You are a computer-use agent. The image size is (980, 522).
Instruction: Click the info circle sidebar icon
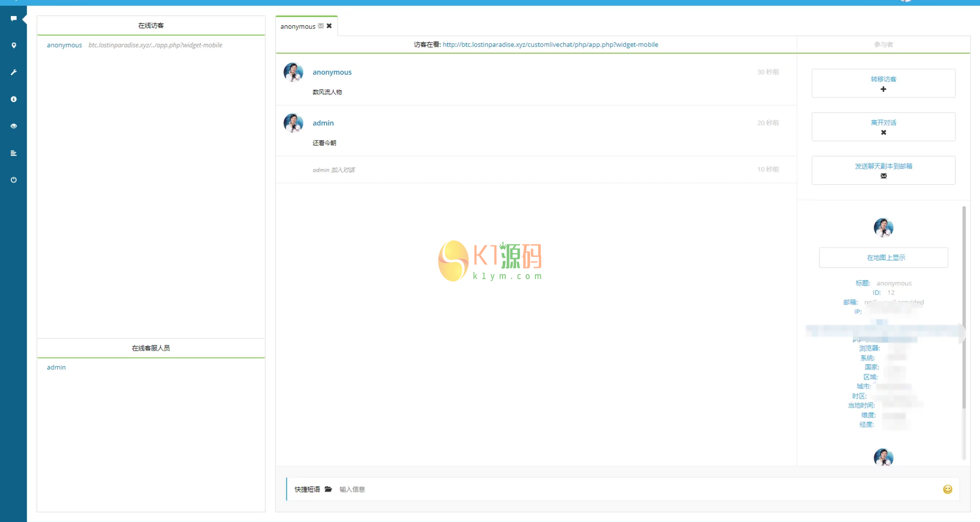(13, 99)
